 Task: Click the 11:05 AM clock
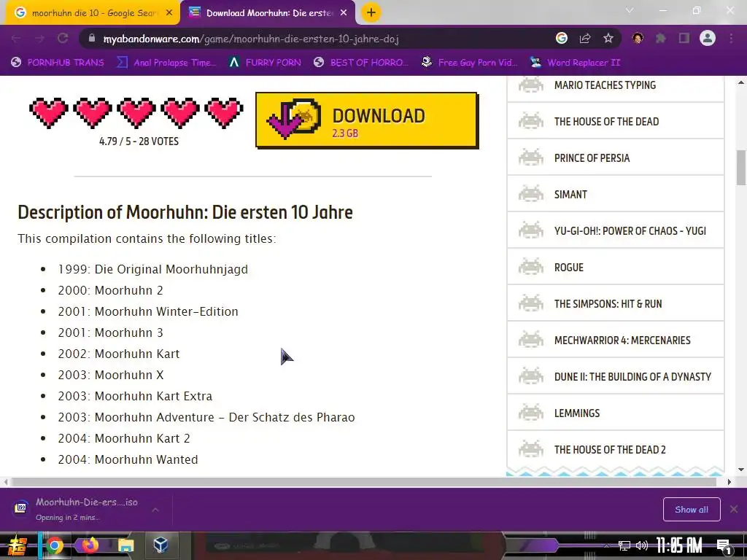(x=679, y=545)
